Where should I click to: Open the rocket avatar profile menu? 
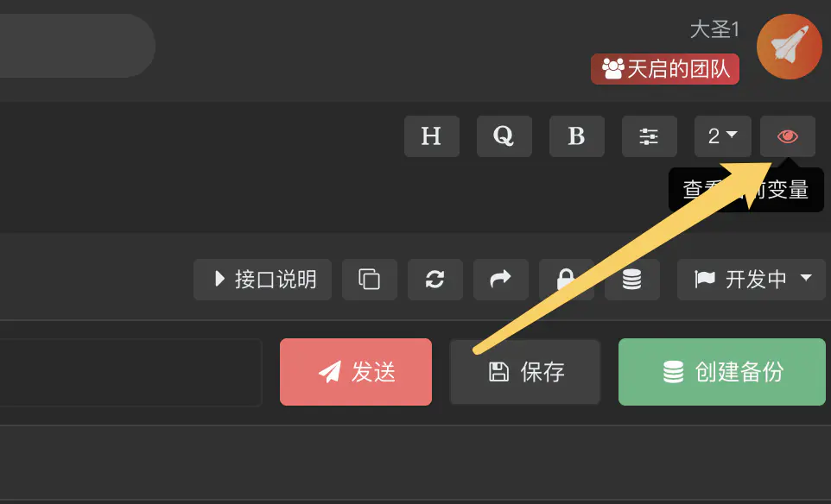(790, 47)
